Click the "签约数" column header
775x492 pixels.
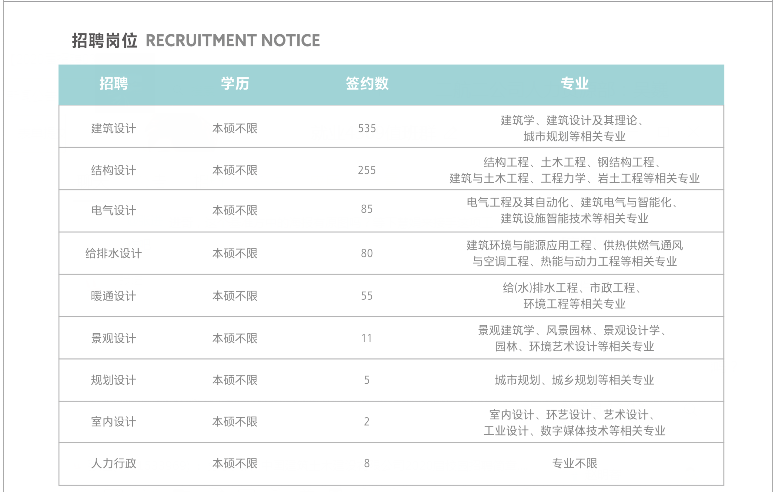(x=367, y=84)
